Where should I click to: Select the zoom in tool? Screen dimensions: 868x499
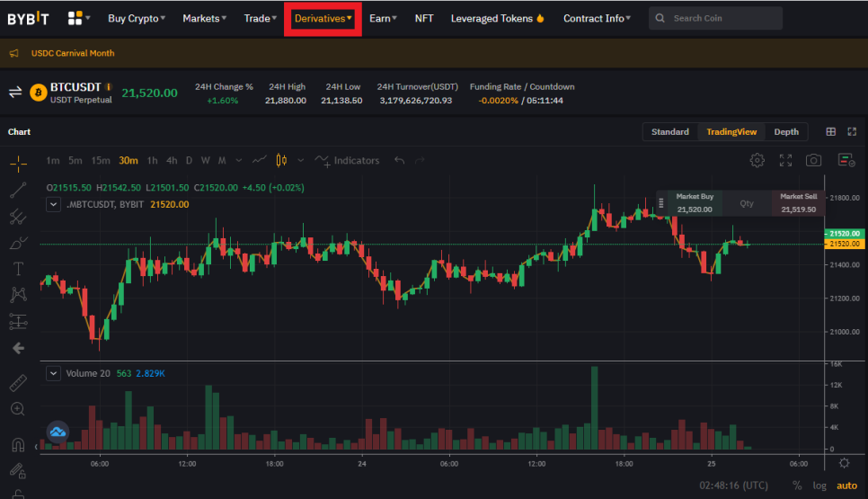point(18,409)
